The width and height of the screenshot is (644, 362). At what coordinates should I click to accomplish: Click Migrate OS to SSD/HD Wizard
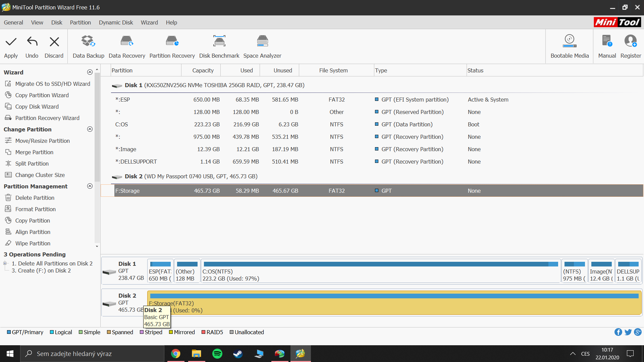point(52,84)
